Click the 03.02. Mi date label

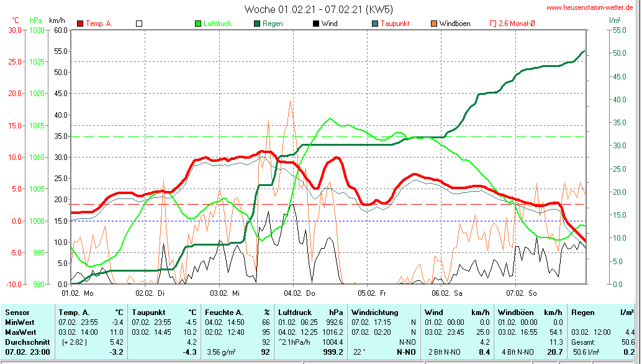(x=225, y=293)
